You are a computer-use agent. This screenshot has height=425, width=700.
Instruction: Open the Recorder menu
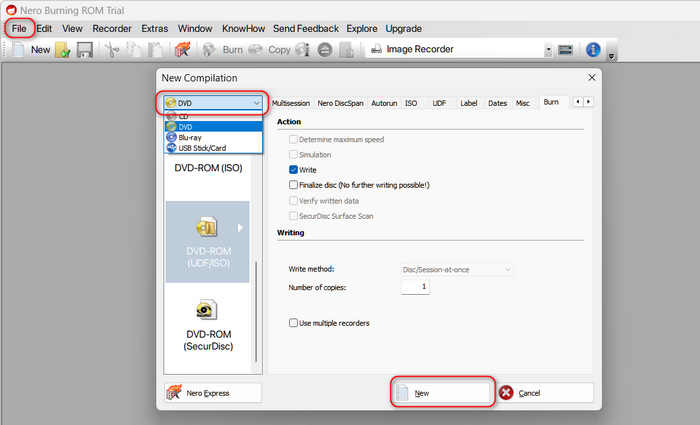(x=112, y=29)
